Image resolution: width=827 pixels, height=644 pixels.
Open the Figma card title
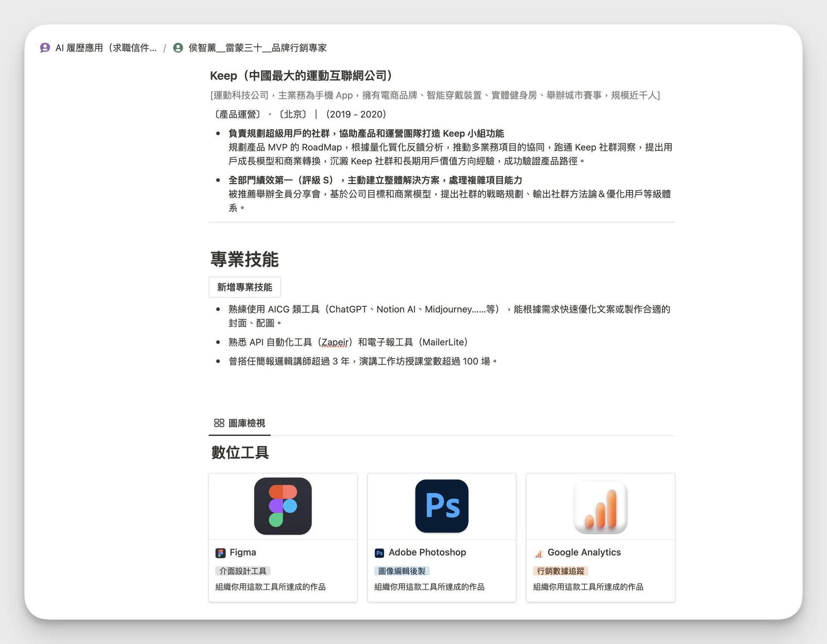pos(243,552)
